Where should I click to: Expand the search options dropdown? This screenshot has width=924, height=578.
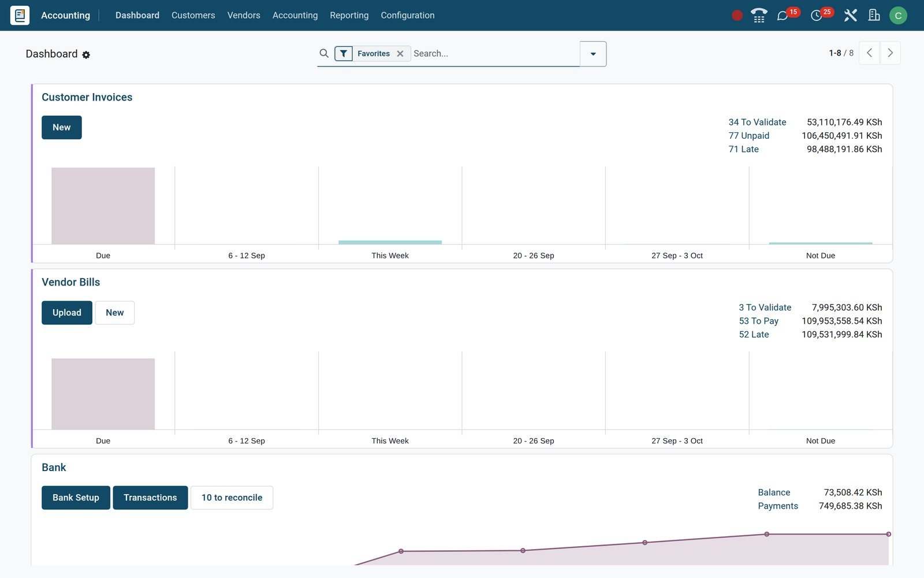[593, 54]
